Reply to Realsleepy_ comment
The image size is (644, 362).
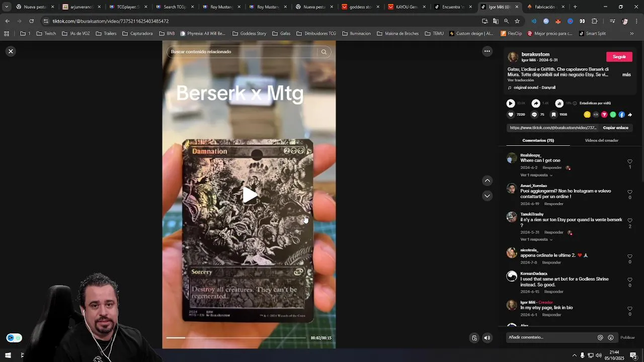(552, 167)
